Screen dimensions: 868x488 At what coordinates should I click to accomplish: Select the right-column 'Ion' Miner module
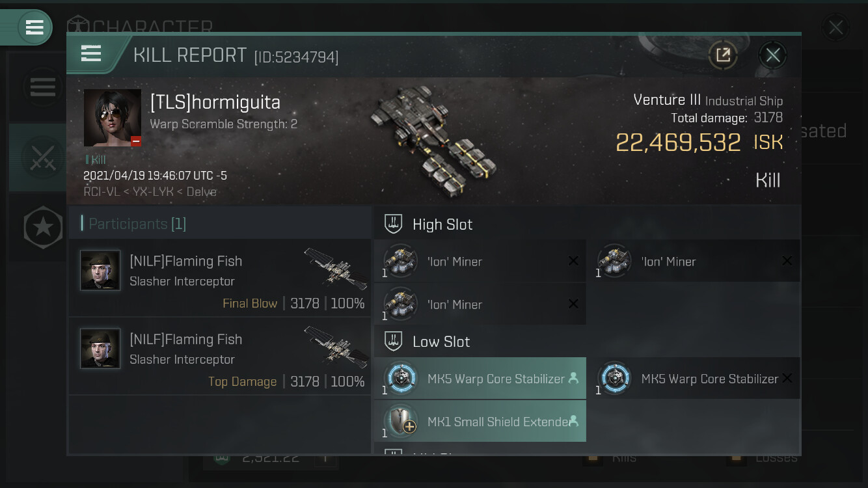pos(694,262)
